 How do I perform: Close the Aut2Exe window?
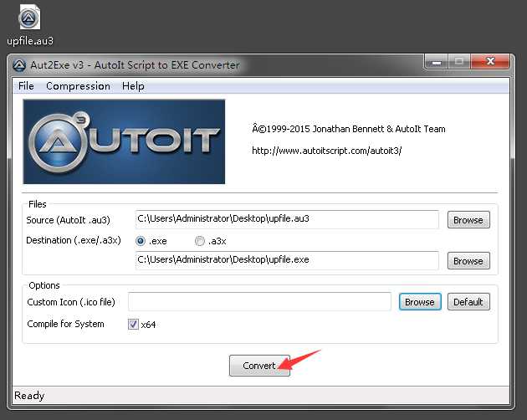490,62
